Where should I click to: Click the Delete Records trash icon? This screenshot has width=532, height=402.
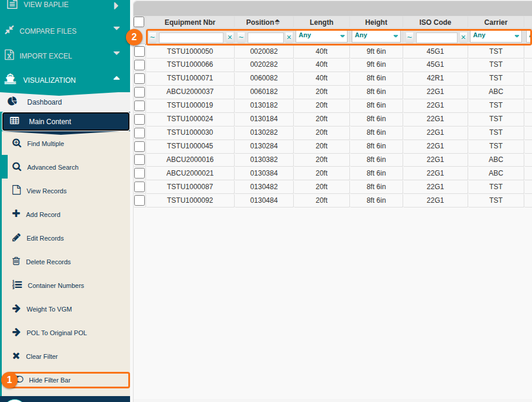point(16,261)
